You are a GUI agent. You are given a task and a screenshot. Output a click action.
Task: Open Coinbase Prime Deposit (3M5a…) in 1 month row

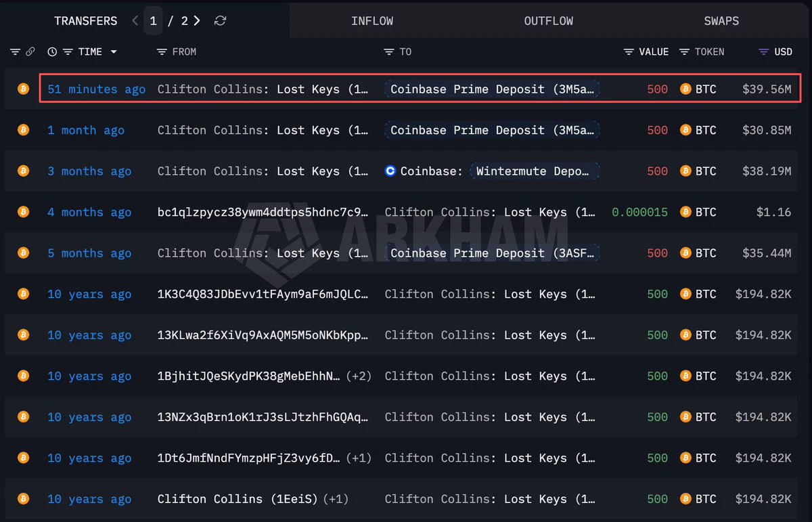click(x=492, y=130)
